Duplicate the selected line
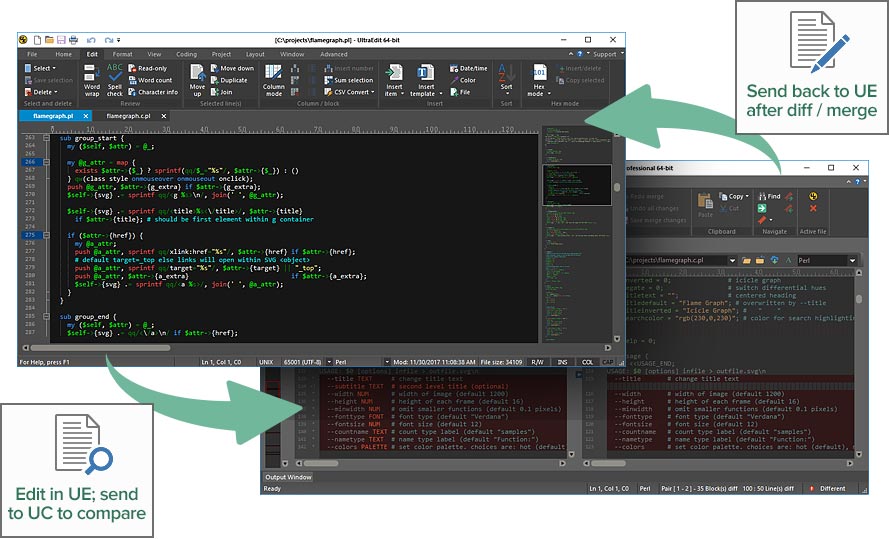Screen dimensions: 889x539 pyautogui.click(x=229, y=80)
